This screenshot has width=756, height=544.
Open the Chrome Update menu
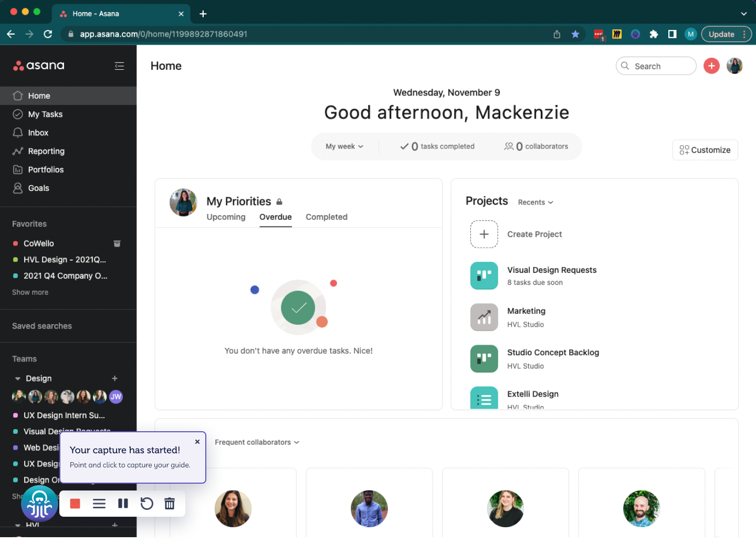(x=727, y=34)
